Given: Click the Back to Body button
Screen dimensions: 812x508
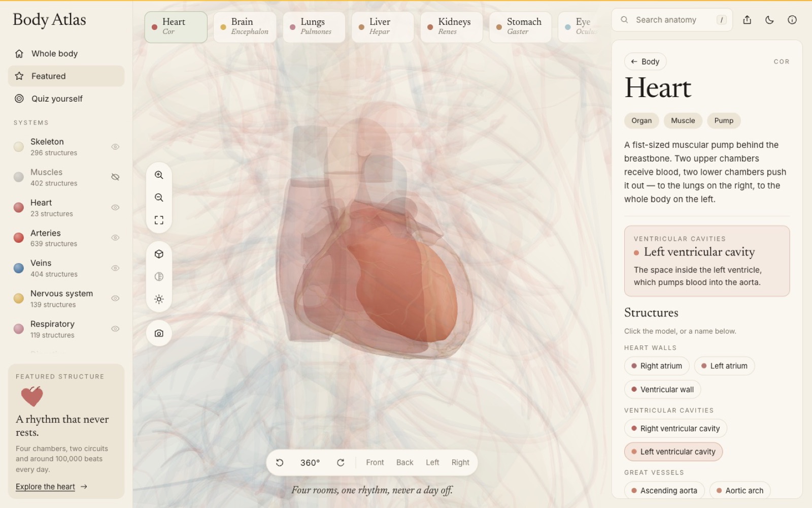Looking at the screenshot, I should coord(645,61).
